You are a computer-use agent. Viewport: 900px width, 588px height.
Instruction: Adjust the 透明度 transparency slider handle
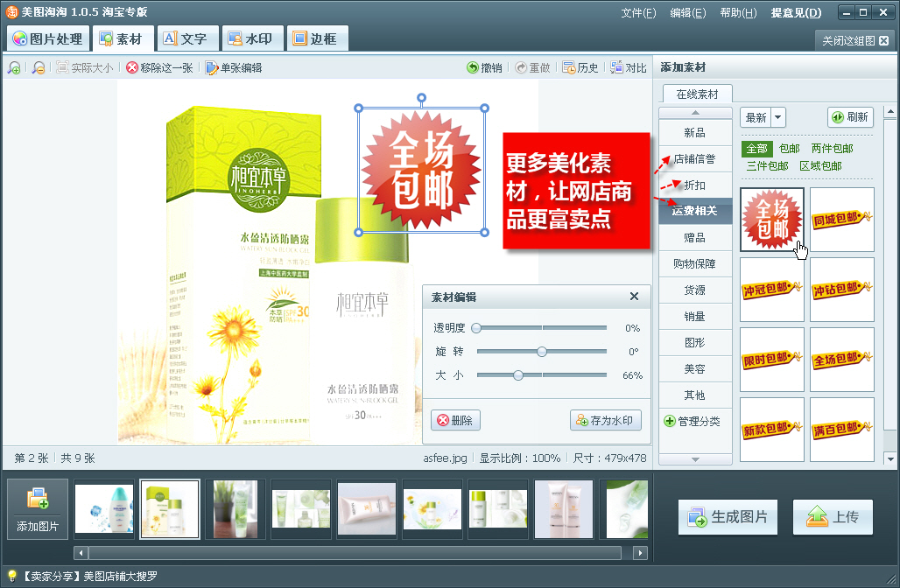click(x=476, y=328)
